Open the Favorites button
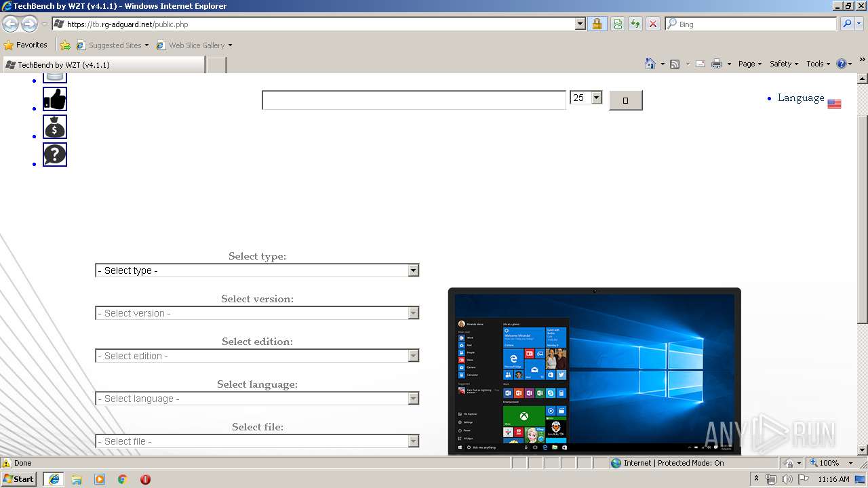Image resolution: width=868 pixels, height=488 pixels. (x=26, y=45)
